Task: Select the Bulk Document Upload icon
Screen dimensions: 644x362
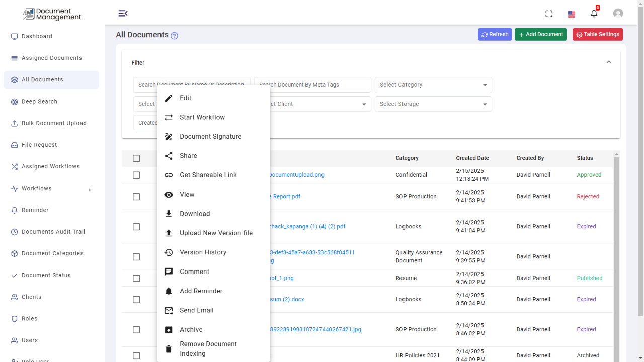Action: [15, 123]
